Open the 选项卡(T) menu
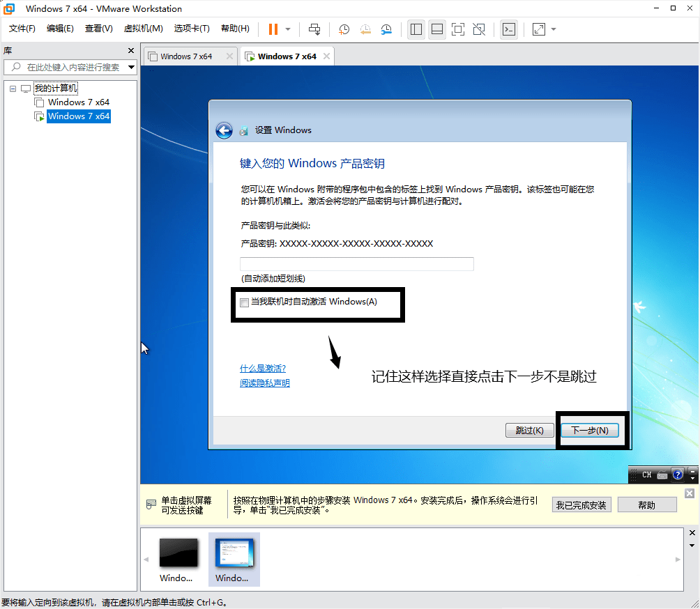700x609 pixels. click(x=192, y=29)
